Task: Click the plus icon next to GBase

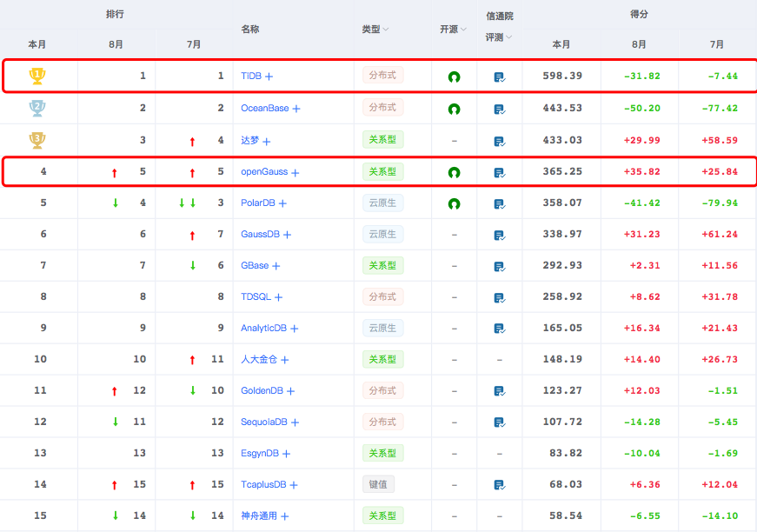Action: pos(276,266)
